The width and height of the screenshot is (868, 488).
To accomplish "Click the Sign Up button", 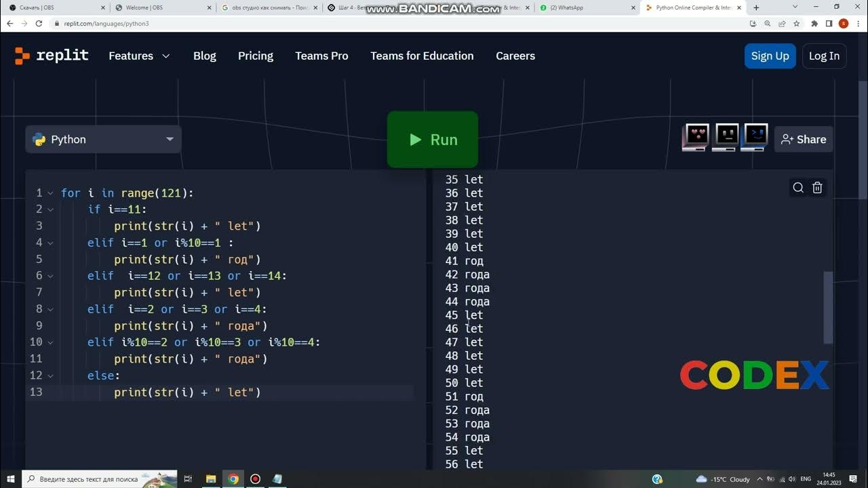I will (x=770, y=56).
